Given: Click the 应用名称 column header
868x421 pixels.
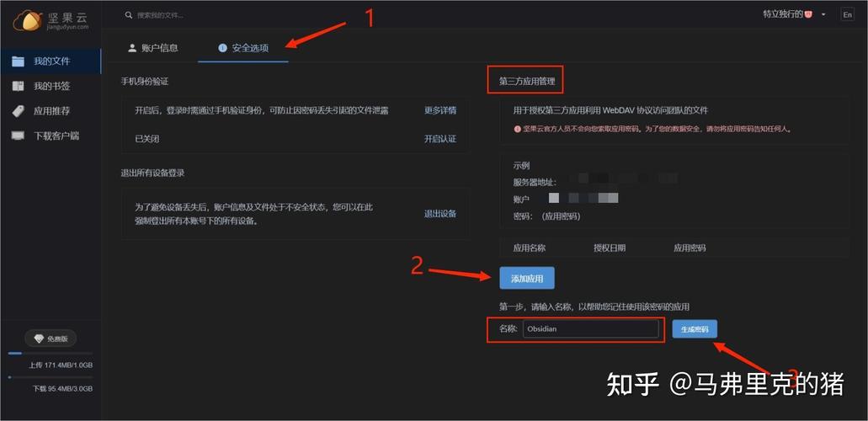Looking at the screenshot, I should click(x=530, y=248).
